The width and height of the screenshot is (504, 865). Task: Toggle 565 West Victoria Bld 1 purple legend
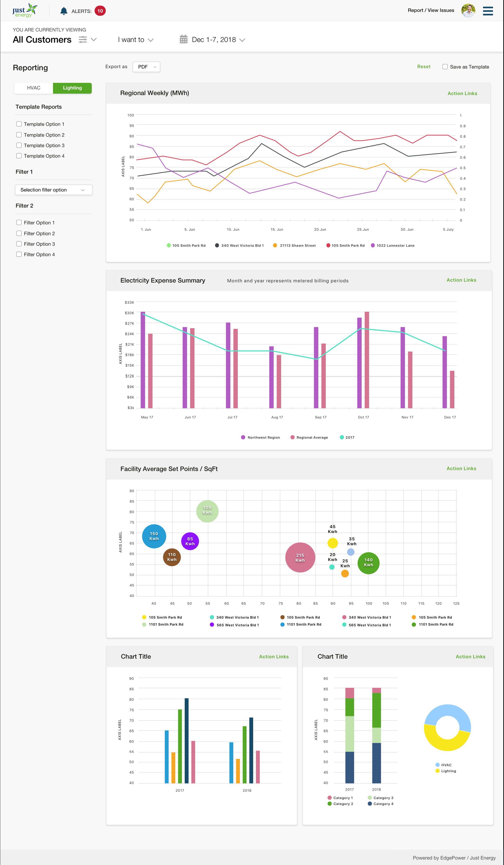pyautogui.click(x=234, y=625)
